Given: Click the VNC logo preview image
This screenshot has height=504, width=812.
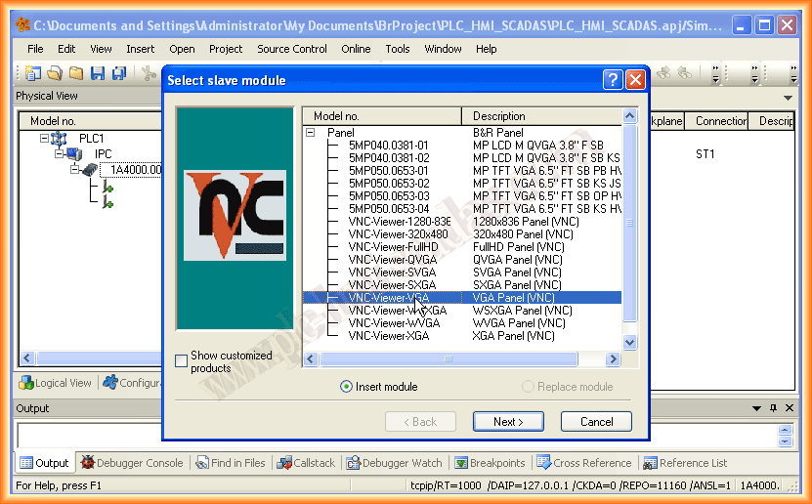Looking at the screenshot, I should [x=235, y=216].
